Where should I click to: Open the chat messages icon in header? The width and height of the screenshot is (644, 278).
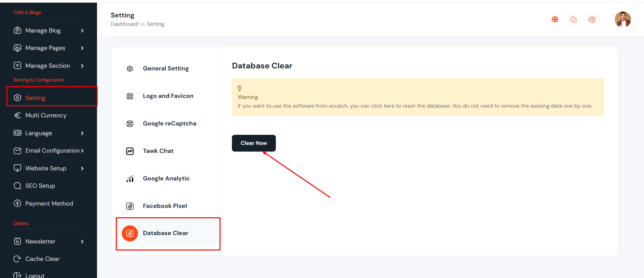[574, 19]
